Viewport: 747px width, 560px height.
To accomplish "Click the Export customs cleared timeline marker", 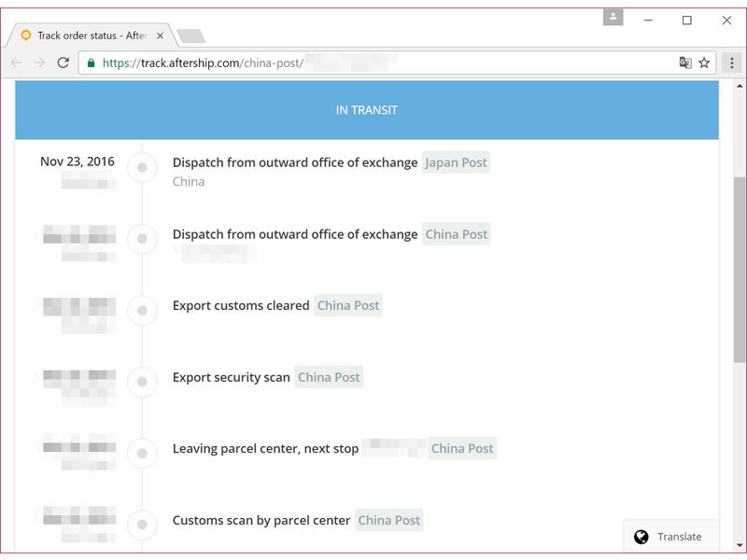I will point(142,311).
